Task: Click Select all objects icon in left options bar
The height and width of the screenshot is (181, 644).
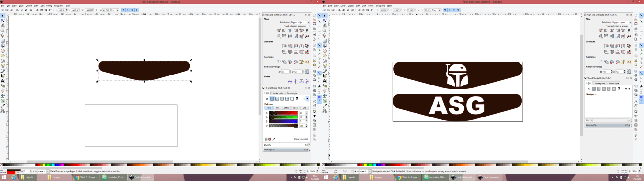Action: [x=2, y=10]
